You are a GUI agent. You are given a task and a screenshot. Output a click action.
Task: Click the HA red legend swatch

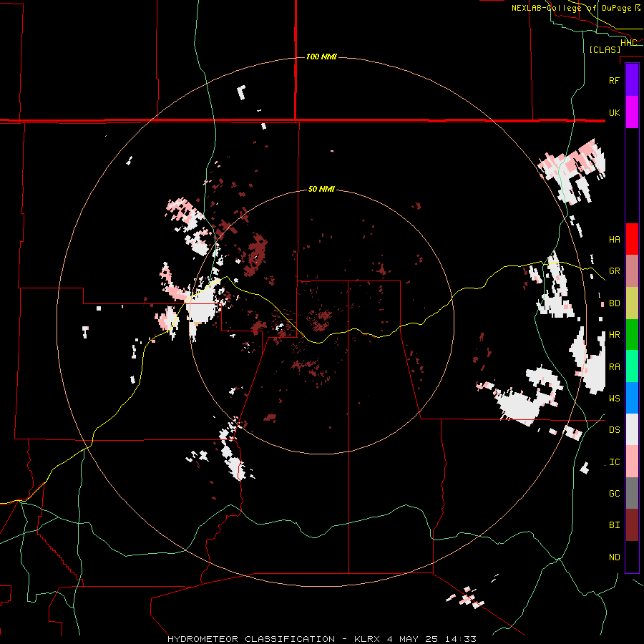coord(632,239)
